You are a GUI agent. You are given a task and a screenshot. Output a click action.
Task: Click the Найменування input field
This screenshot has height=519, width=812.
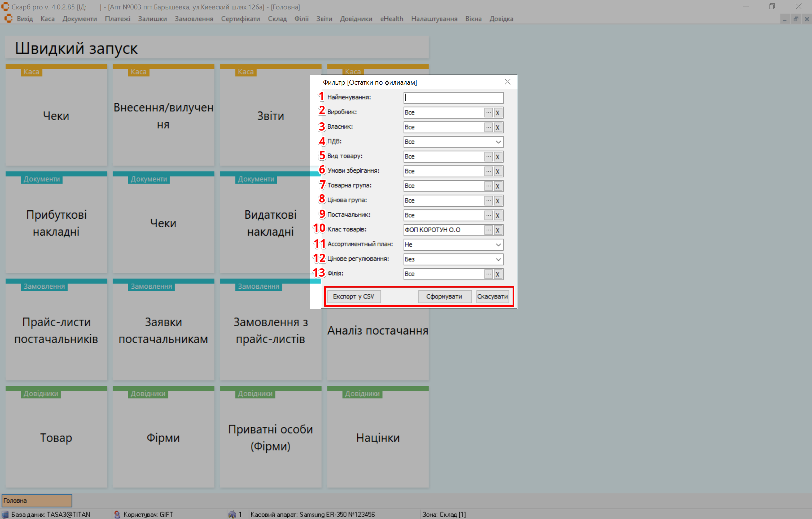click(x=453, y=98)
